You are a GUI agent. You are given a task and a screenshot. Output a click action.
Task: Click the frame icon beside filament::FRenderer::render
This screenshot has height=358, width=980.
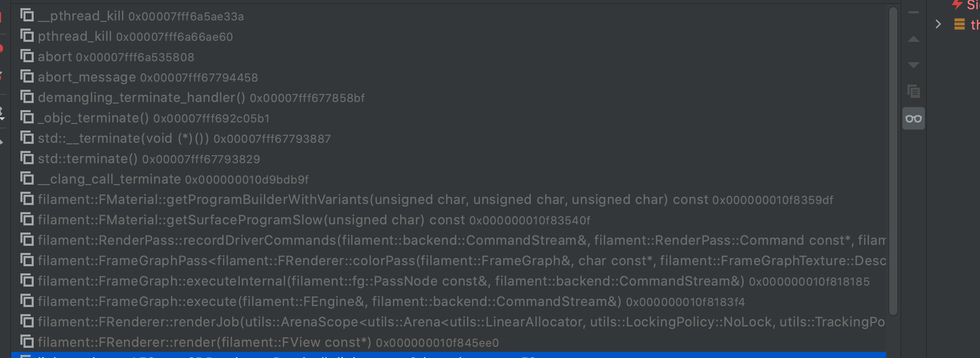tap(28, 343)
